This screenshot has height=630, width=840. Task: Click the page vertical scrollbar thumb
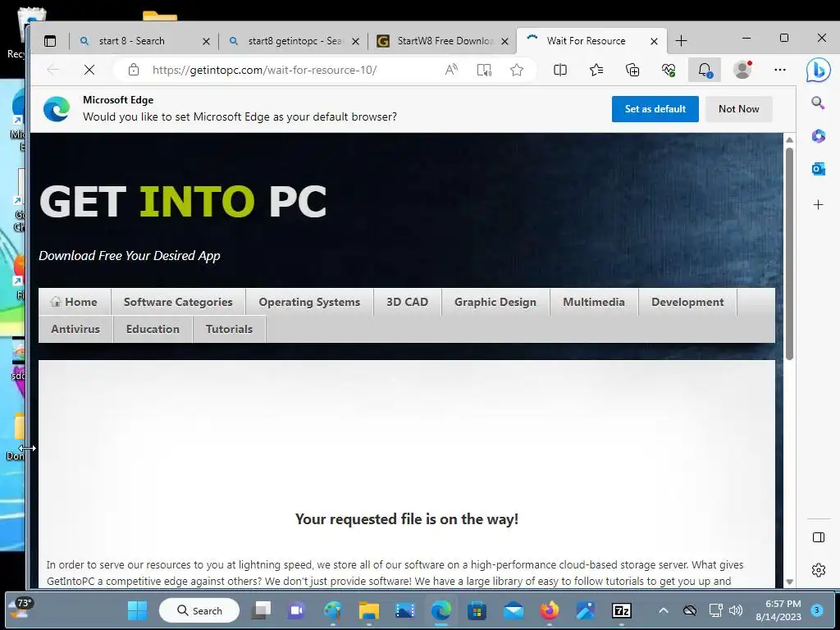click(789, 253)
